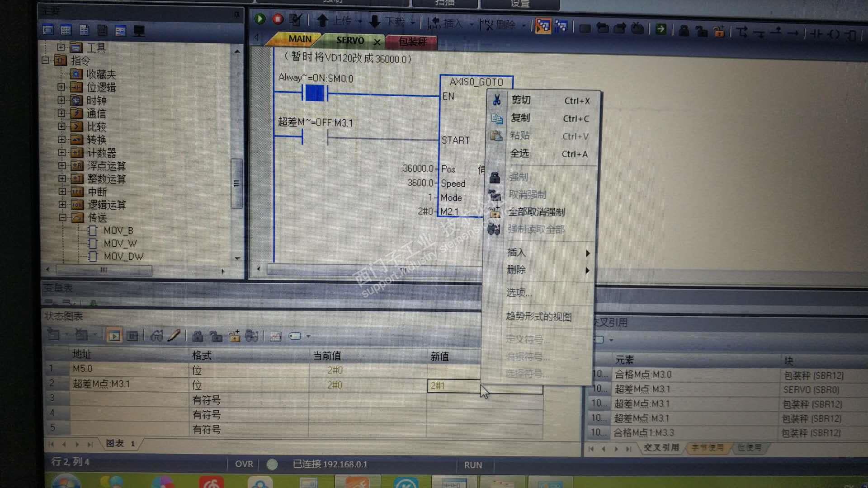This screenshot has height=488, width=868.
Task: Click the green RUN button in toolbar
Action: 260,19
